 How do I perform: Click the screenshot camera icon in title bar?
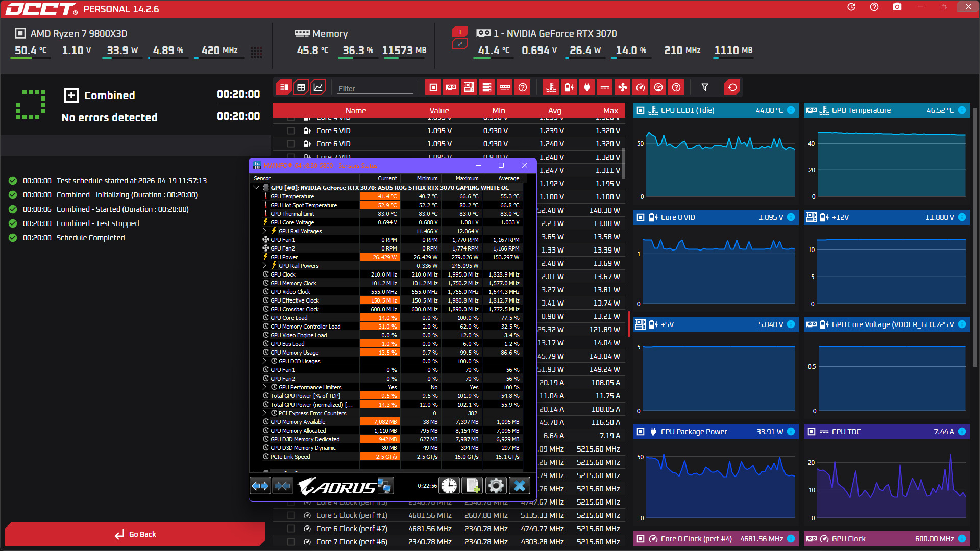[x=897, y=7]
